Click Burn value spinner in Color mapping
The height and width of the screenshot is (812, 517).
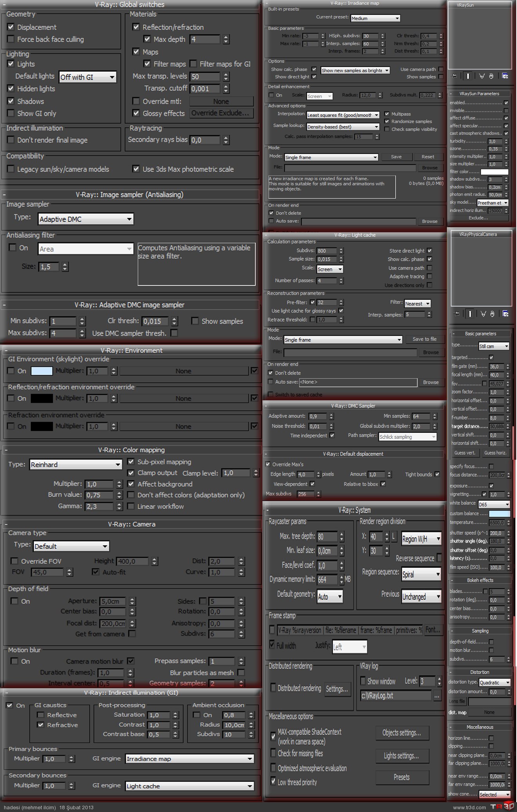[119, 495]
